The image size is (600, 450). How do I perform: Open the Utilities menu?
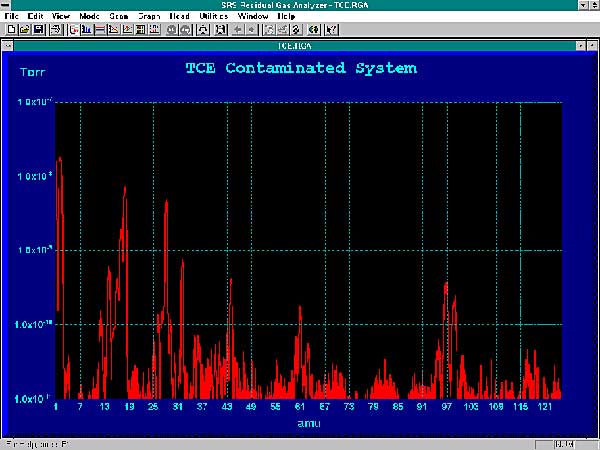213,17
